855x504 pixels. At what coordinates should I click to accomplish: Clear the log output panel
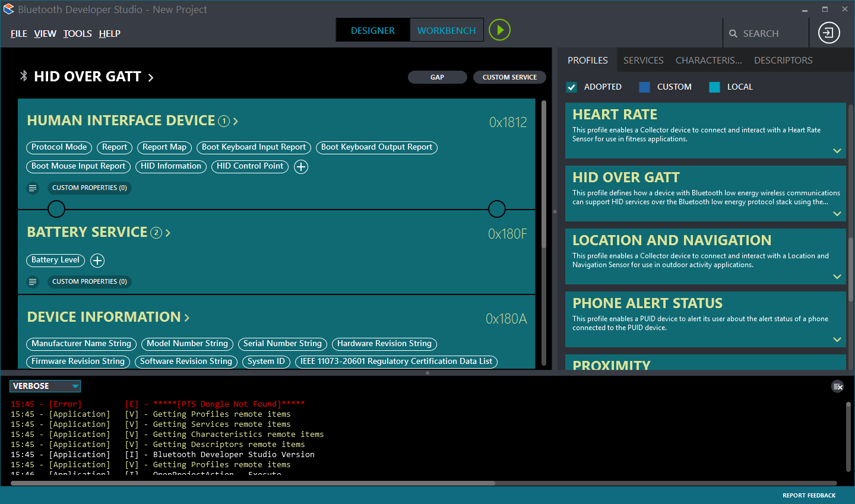(838, 386)
